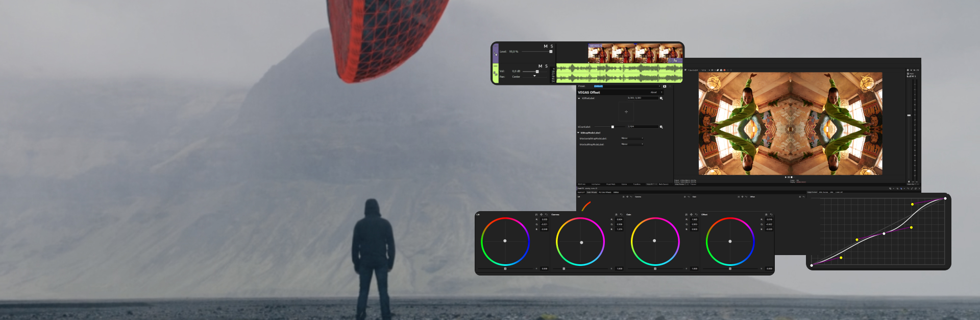
Task: Click the Offset Y luminance slider handle
Action: tap(730, 268)
